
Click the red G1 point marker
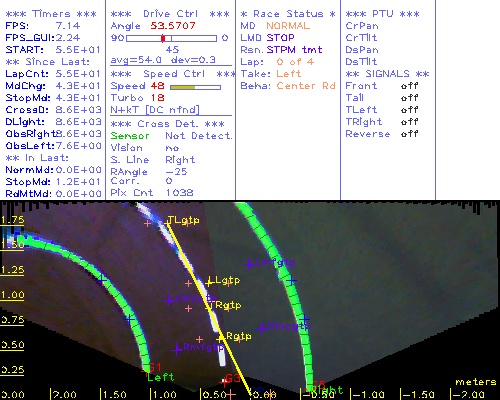[x=154, y=367]
